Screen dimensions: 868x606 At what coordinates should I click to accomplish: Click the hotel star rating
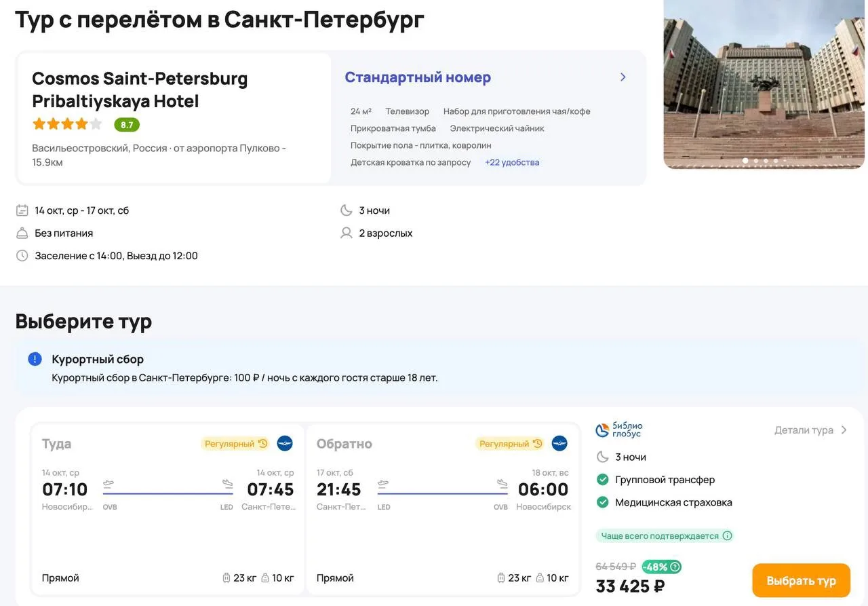(x=67, y=124)
